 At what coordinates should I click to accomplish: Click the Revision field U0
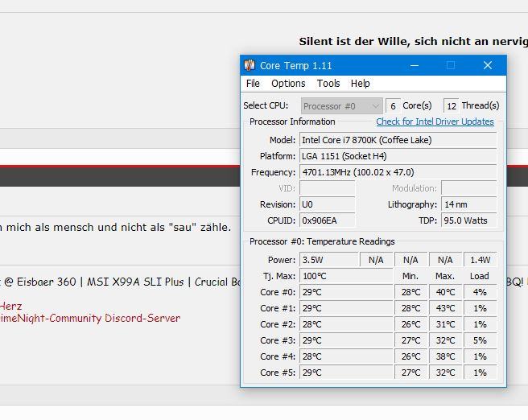coord(328,204)
